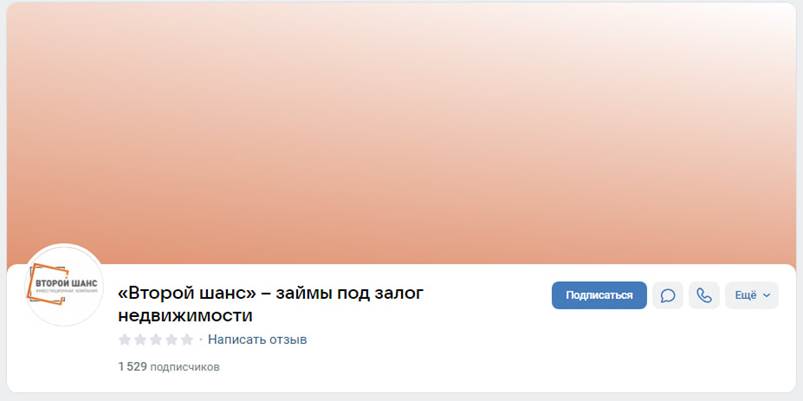
Task: Open the «Второй шанс» round avatar
Action: coord(65,285)
